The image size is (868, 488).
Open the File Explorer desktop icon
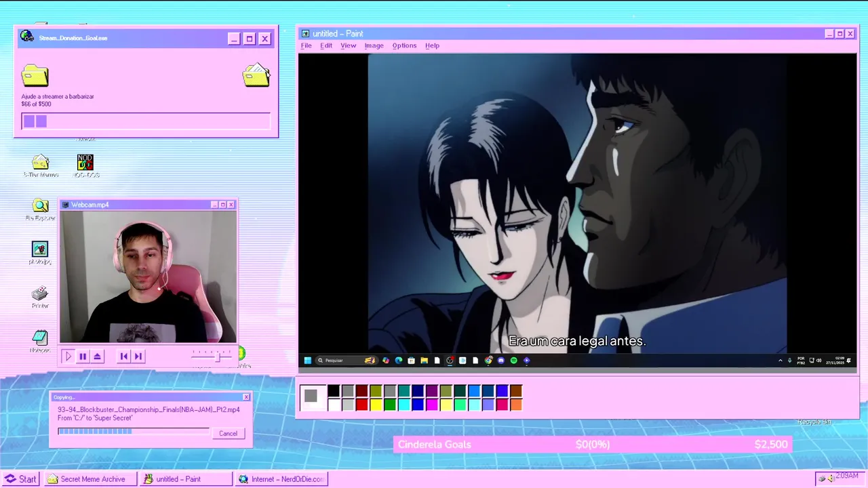[41, 209]
